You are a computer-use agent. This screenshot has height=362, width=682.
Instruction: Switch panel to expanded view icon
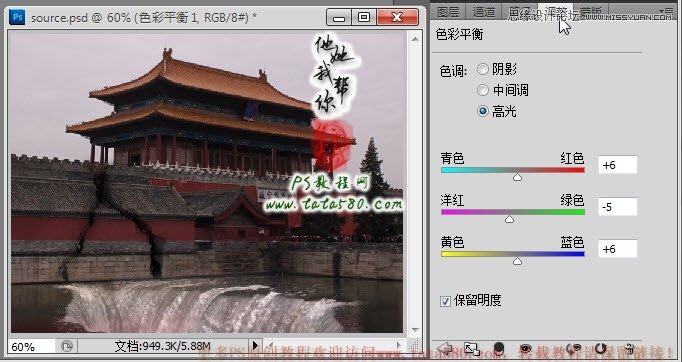[x=471, y=349]
